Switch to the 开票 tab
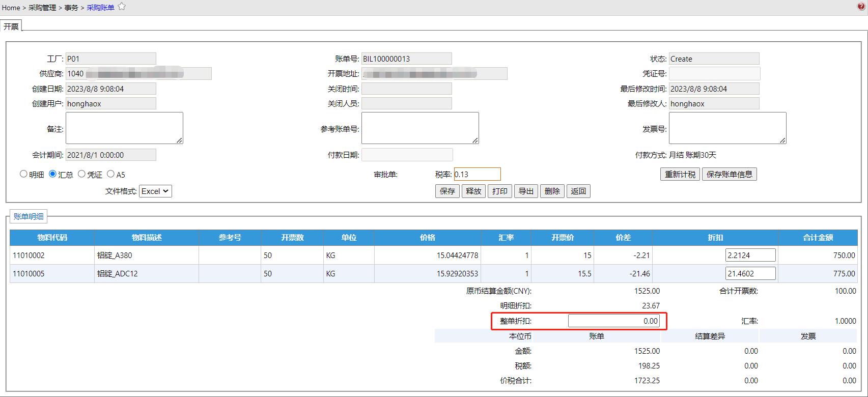This screenshot has height=397, width=868. pos(11,26)
